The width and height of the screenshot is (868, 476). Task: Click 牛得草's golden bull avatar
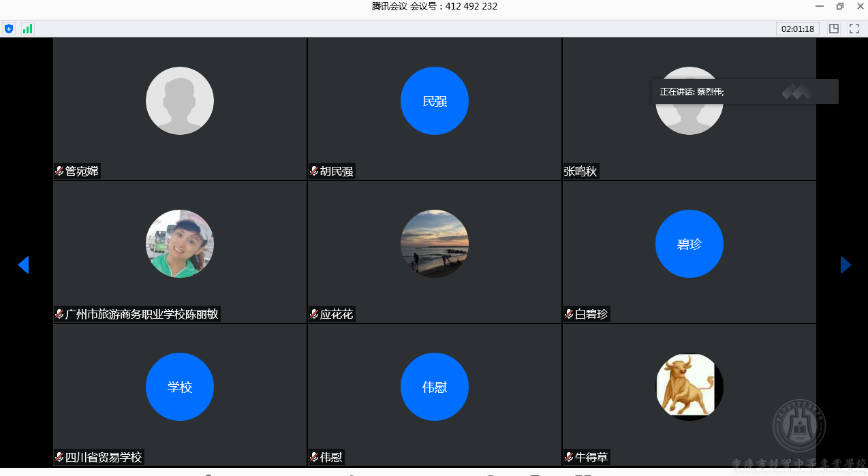[689, 386]
